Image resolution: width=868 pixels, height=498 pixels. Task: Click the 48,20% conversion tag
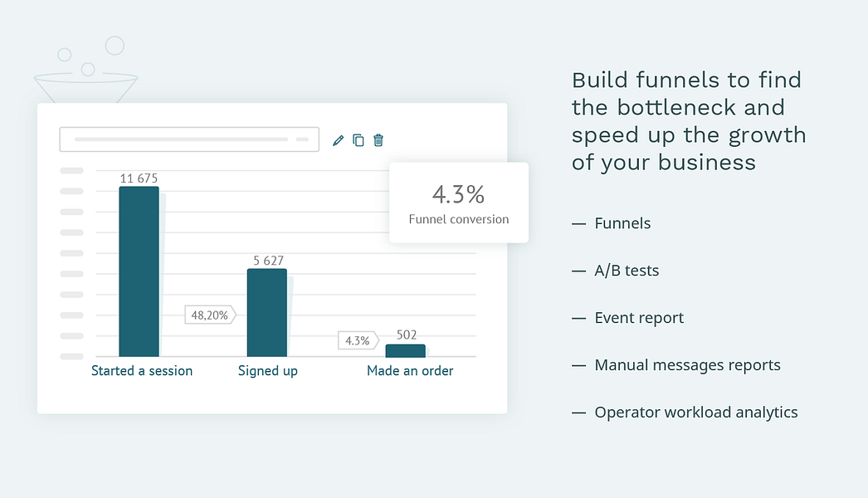tap(210, 315)
